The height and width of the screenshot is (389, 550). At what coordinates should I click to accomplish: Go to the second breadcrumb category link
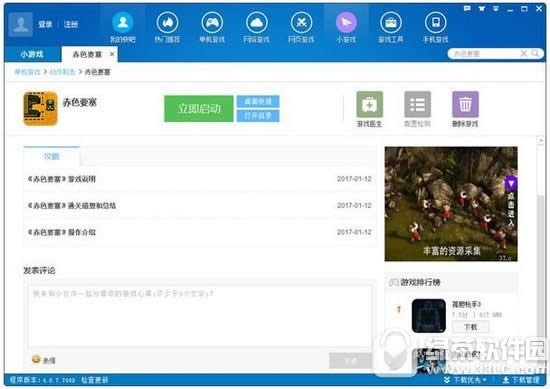coord(62,72)
